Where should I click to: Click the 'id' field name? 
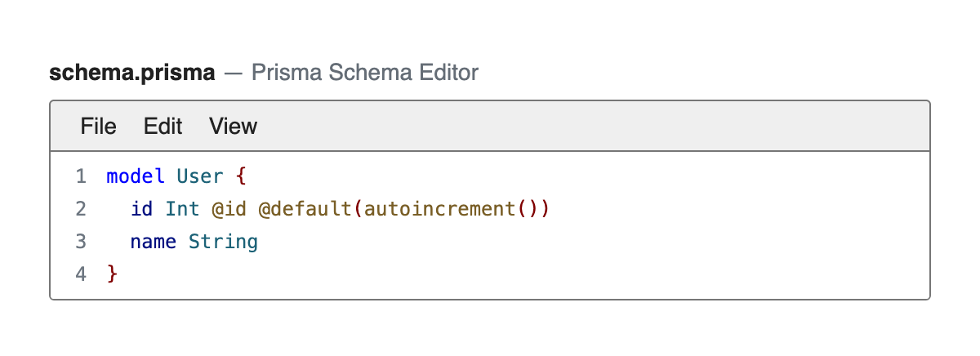(x=141, y=209)
